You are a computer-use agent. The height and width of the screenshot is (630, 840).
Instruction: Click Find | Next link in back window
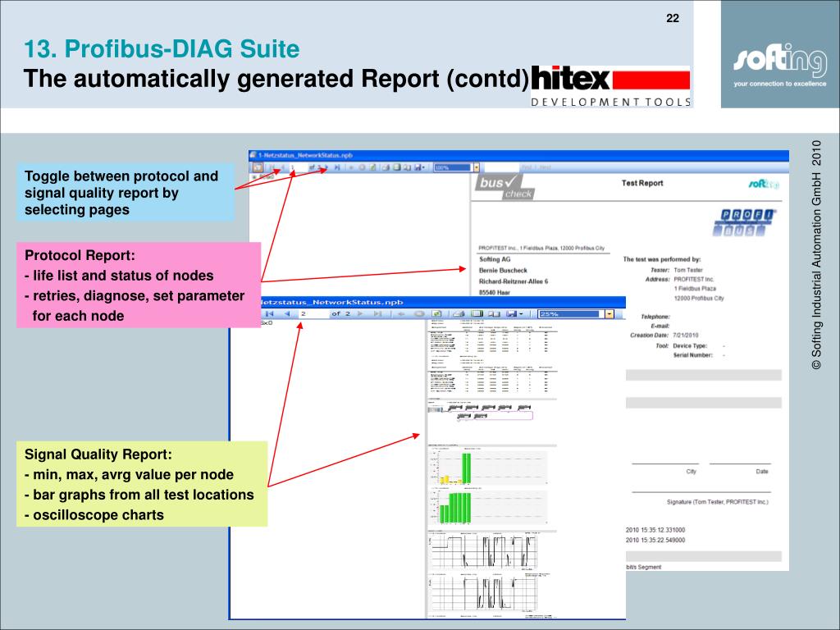[536, 167]
